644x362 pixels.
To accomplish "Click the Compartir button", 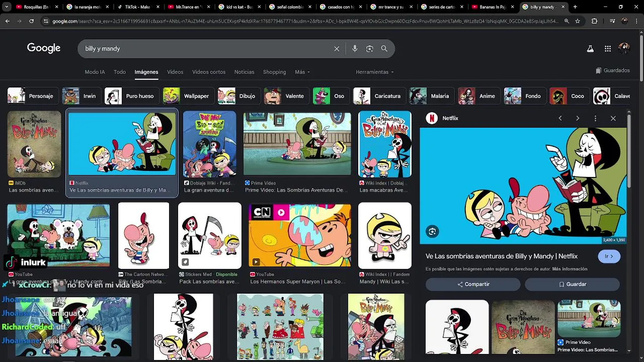I will click(473, 284).
